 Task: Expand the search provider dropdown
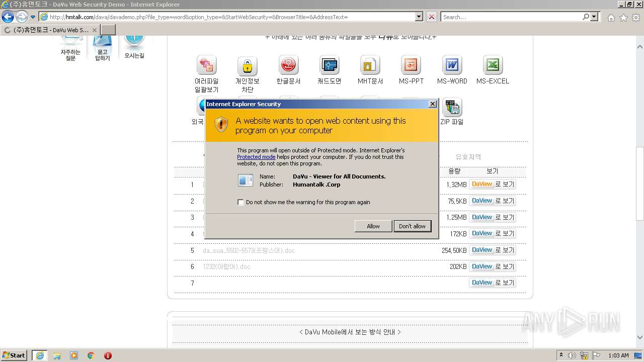pos(594,17)
